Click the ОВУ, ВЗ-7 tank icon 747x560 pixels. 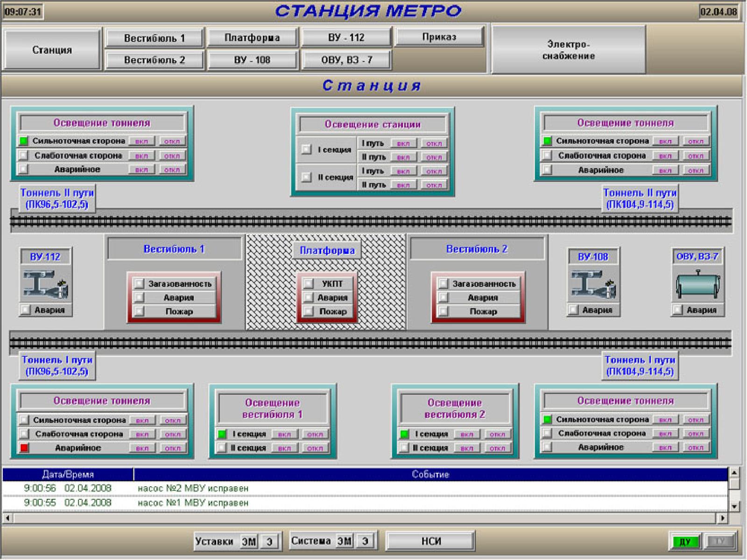698,284
